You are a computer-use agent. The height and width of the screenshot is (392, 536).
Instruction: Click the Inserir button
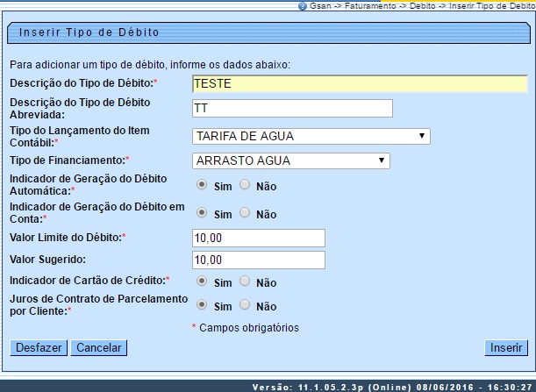506,347
